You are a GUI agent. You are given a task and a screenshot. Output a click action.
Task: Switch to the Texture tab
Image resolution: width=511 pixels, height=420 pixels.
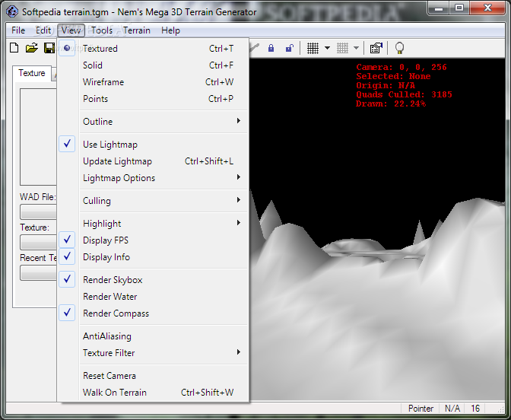coord(32,73)
